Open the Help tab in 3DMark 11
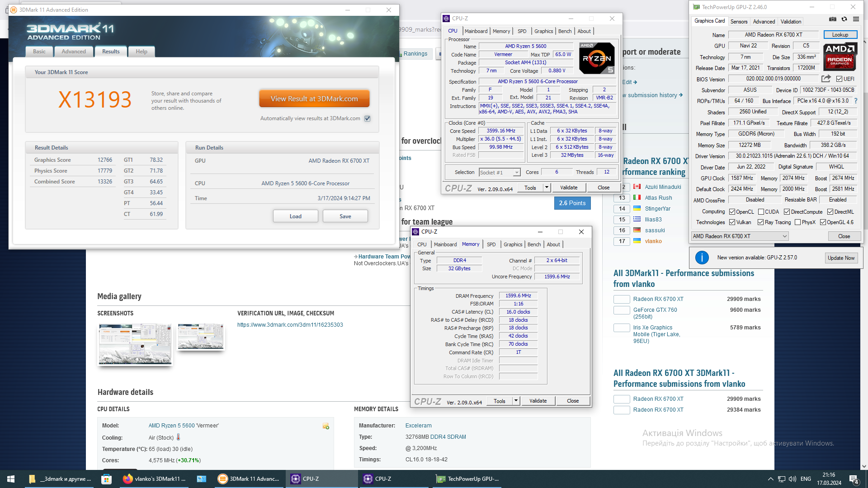Screen dimensions: 868x488 click(x=142, y=52)
